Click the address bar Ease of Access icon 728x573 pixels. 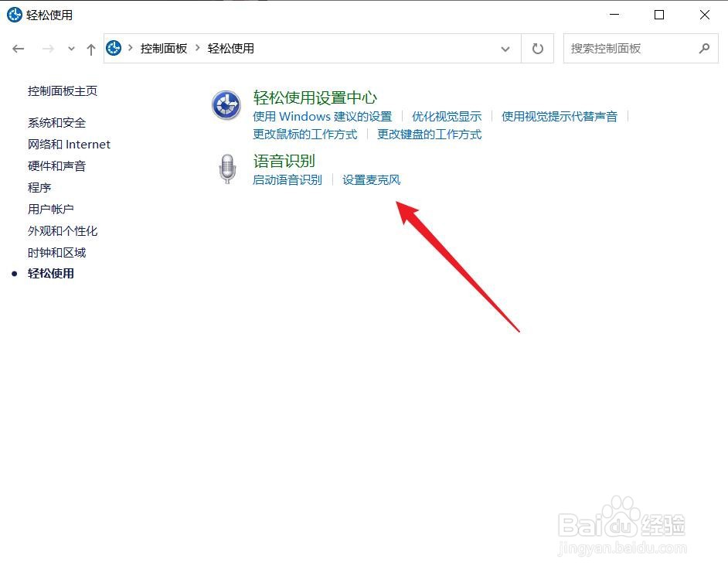click(114, 48)
